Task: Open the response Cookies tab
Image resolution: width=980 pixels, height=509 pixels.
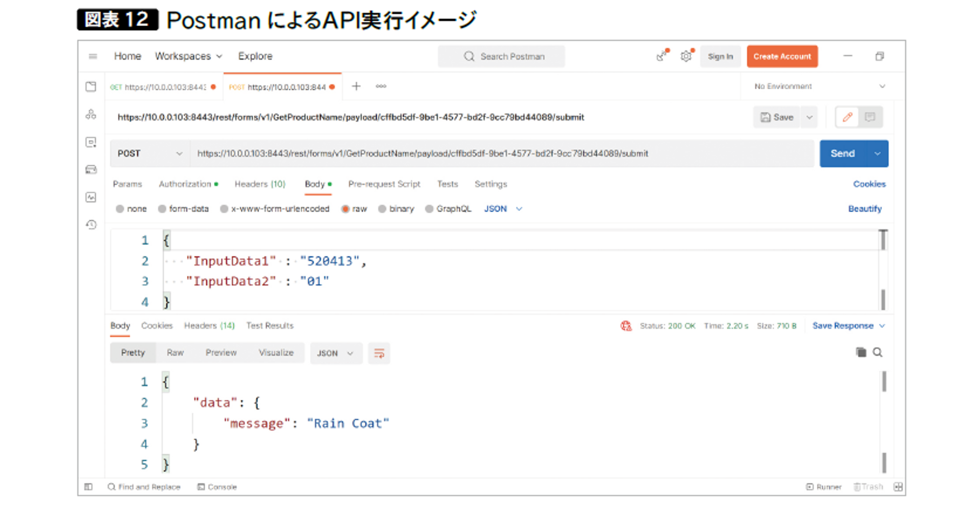Action: coord(157,325)
